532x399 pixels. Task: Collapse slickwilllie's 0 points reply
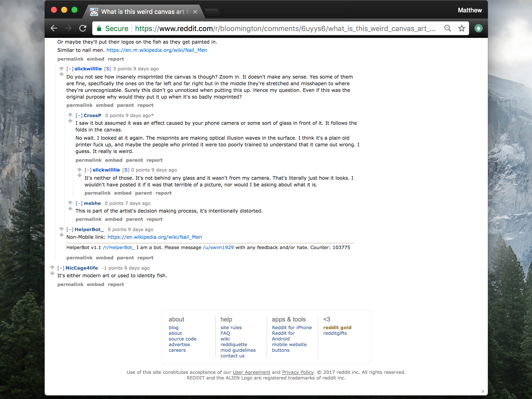click(x=88, y=170)
